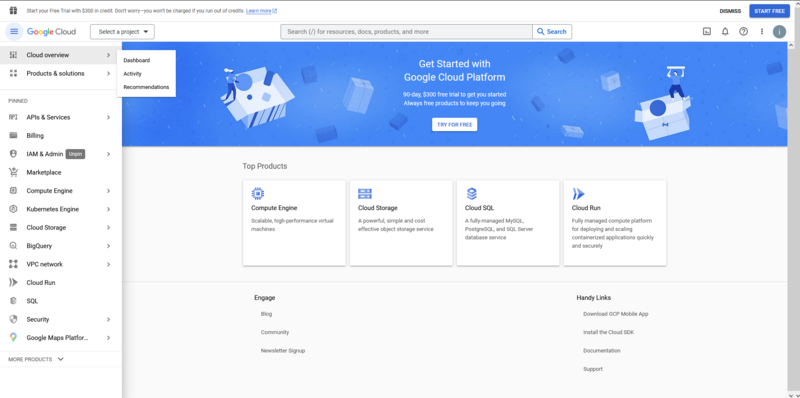Click the user account avatar
This screenshot has height=398, width=800.
pos(779,32)
